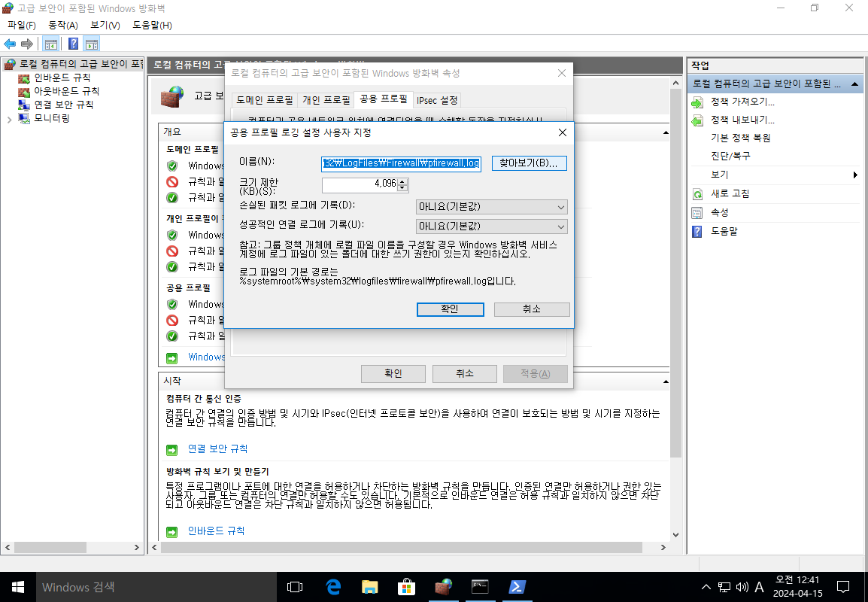
Task: Collapse the 개요 section arrow
Action: point(666,133)
